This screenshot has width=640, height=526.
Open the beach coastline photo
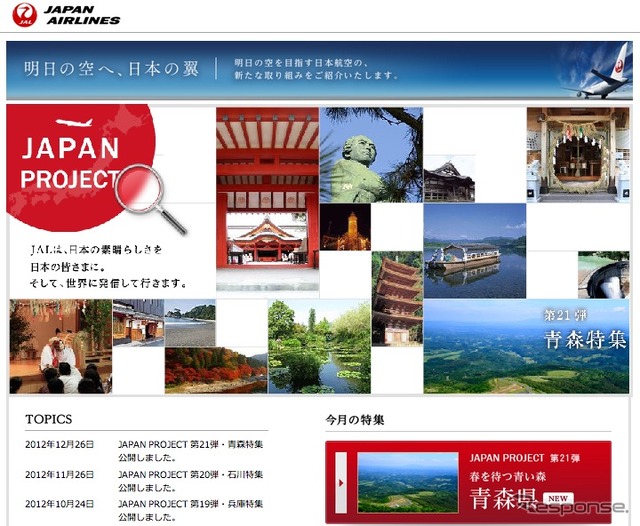(190, 323)
